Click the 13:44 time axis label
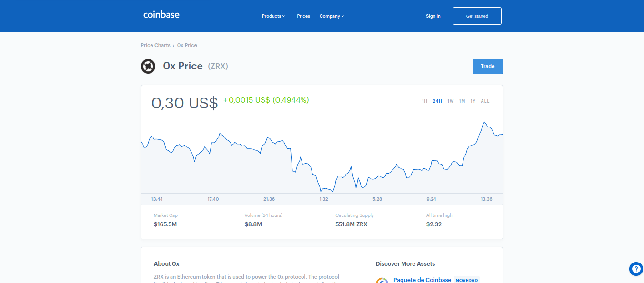Screen dimensions: 644x283 (x=157, y=199)
